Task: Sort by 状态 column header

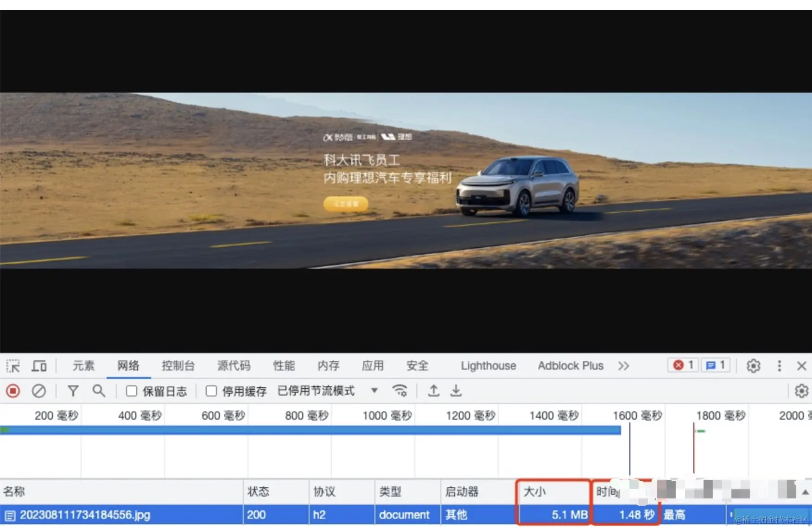Action: tap(276, 491)
